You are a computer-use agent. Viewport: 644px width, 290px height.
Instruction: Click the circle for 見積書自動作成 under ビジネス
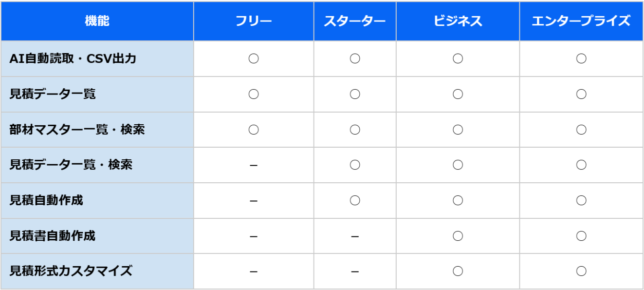coord(458,236)
